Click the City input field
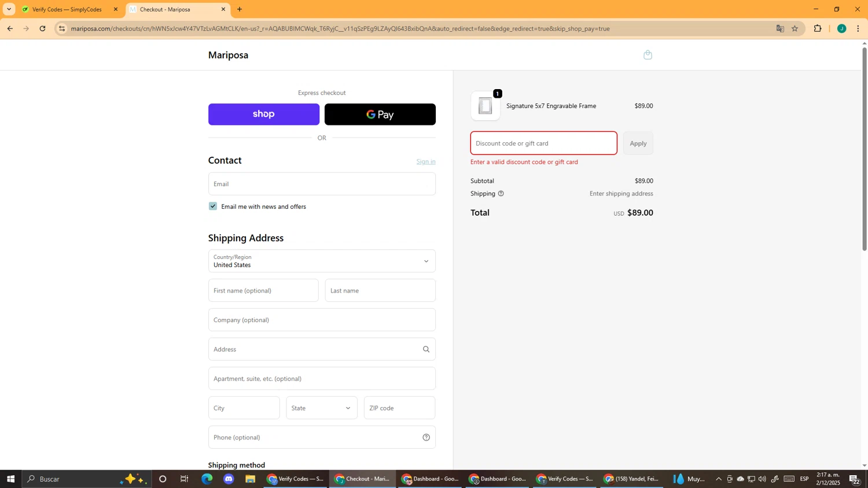This screenshot has width=868, height=488. point(244,408)
